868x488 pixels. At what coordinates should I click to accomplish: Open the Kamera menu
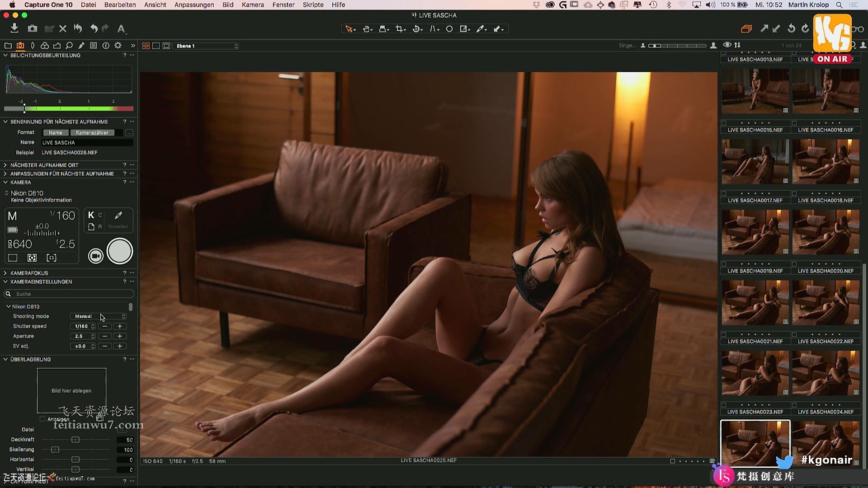[x=253, y=5]
